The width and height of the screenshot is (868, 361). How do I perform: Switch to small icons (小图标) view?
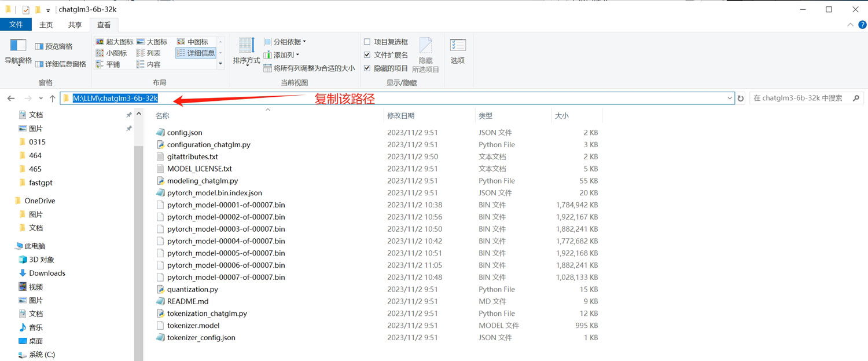[x=111, y=53]
